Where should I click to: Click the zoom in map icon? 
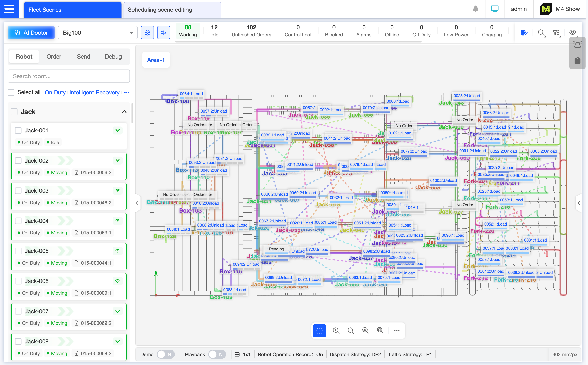[336, 331]
